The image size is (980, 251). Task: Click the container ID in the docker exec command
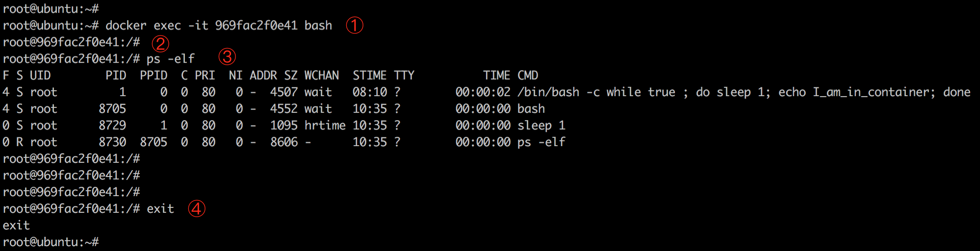pyautogui.click(x=256, y=25)
